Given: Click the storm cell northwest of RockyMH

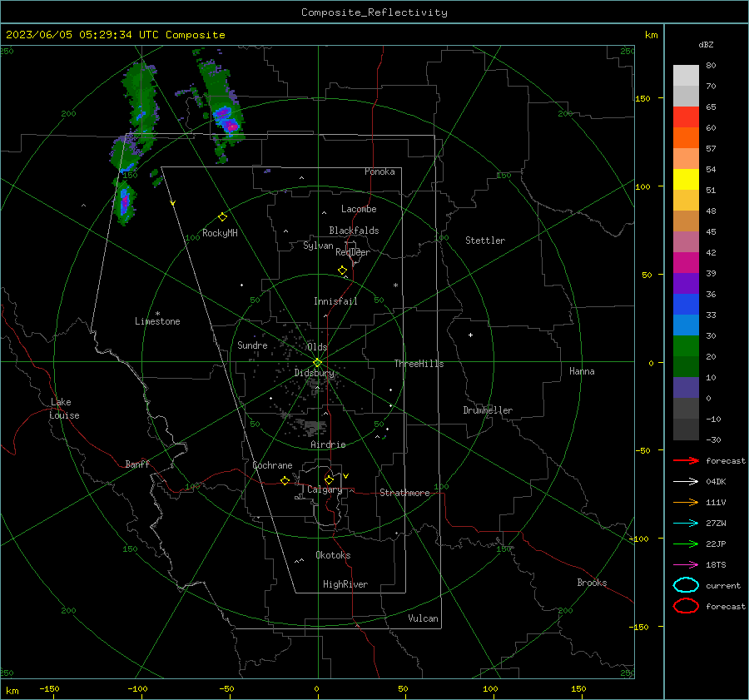Looking at the screenshot, I should pos(125,201).
